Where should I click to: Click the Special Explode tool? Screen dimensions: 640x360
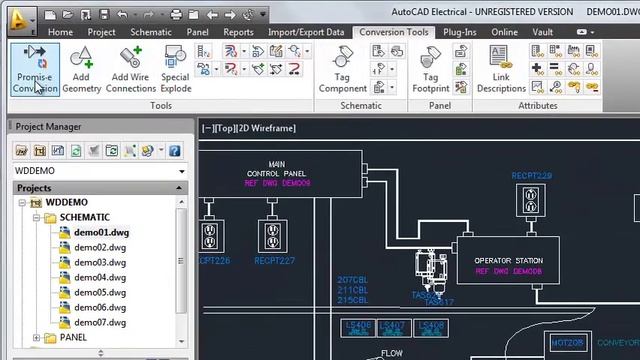(x=176, y=70)
